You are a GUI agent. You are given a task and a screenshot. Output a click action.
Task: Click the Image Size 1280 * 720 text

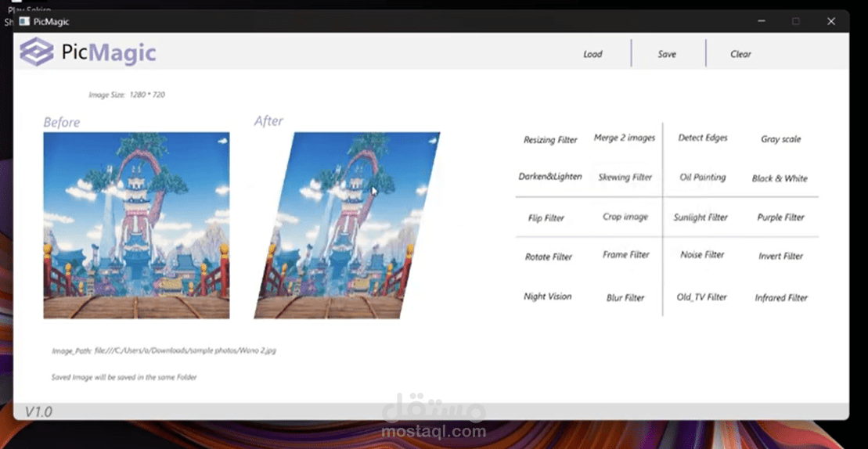click(x=127, y=95)
